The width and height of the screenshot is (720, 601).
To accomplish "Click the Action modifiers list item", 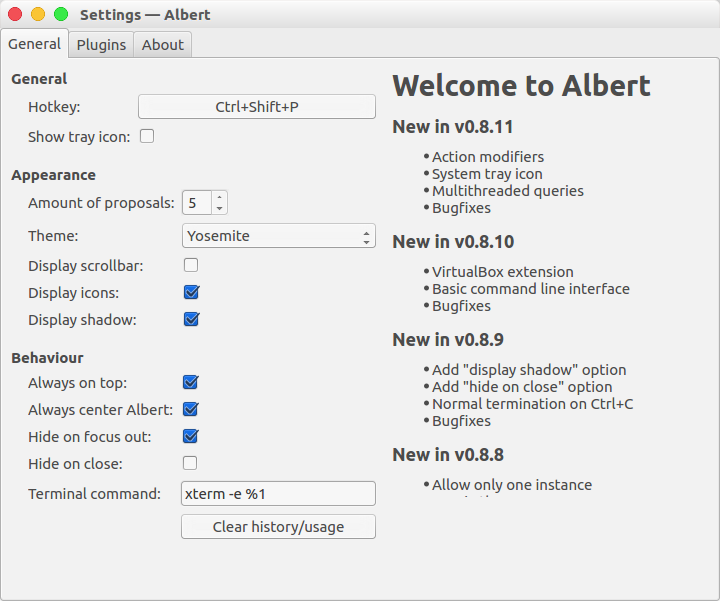I will (488, 157).
